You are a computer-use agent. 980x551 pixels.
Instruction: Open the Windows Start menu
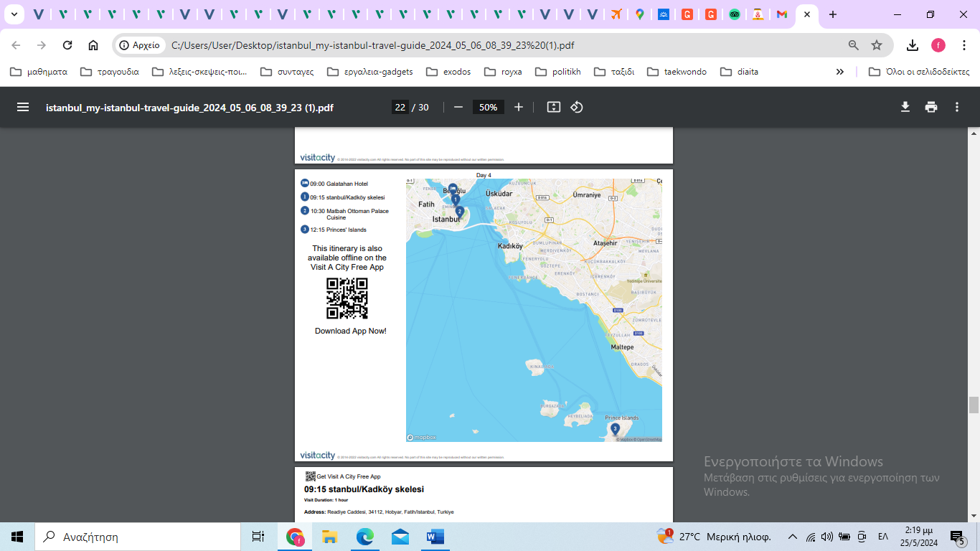click(x=17, y=537)
